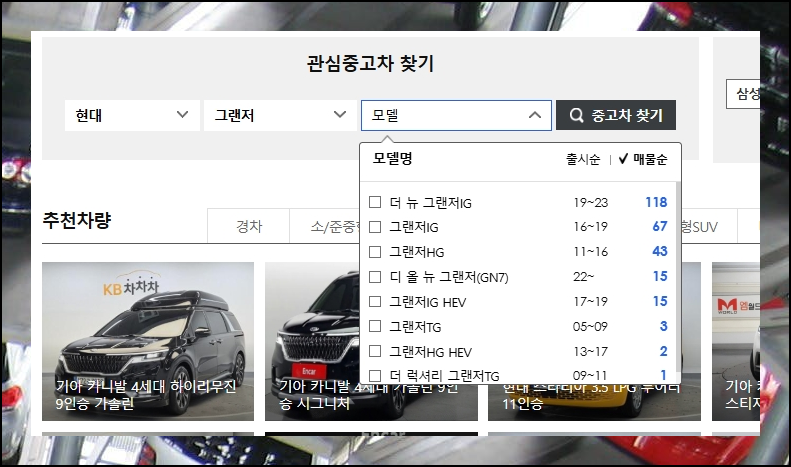Click the 모델명 header text
Viewport: 791px width, 467px height.
392,158
